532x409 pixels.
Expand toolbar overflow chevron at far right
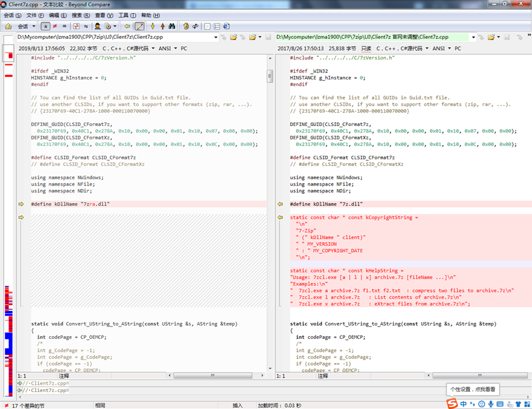click(x=529, y=35)
